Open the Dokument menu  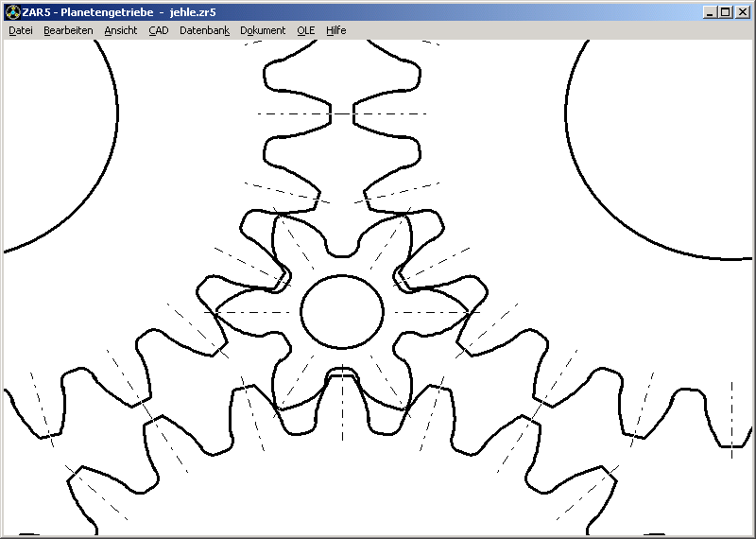click(x=263, y=30)
